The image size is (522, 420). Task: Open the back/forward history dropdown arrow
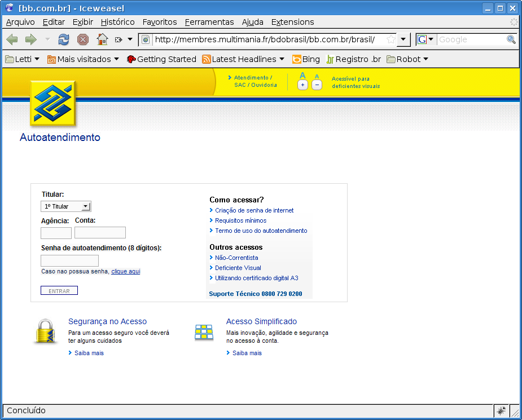coord(47,39)
